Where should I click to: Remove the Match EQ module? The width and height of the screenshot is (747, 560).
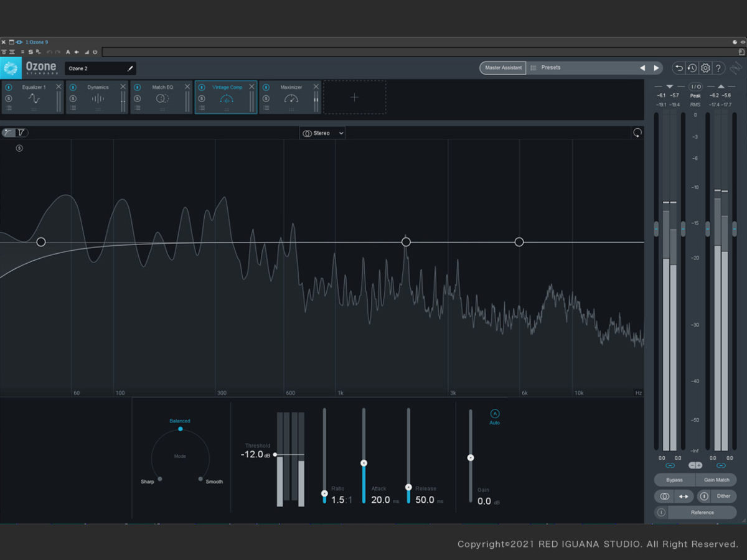187,87
